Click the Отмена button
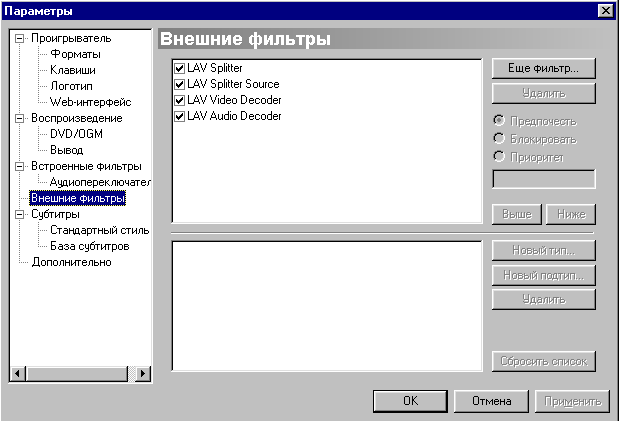 tap(491, 401)
